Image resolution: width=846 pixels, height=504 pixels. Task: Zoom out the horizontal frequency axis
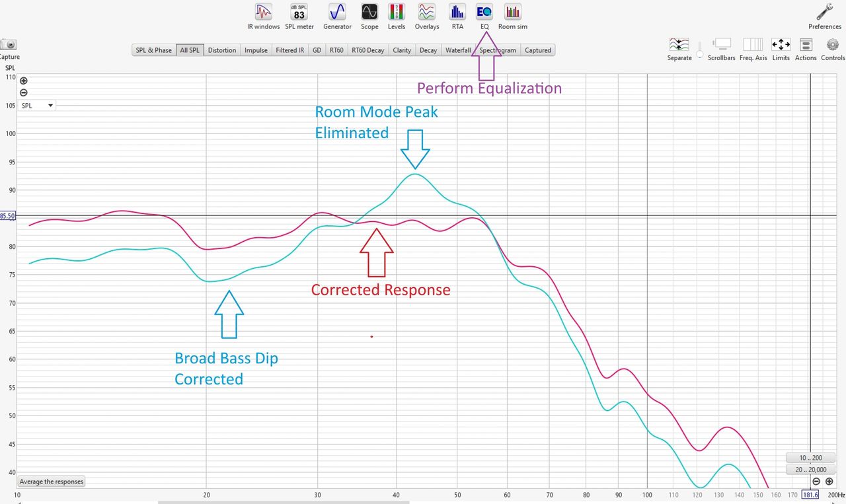click(x=816, y=482)
